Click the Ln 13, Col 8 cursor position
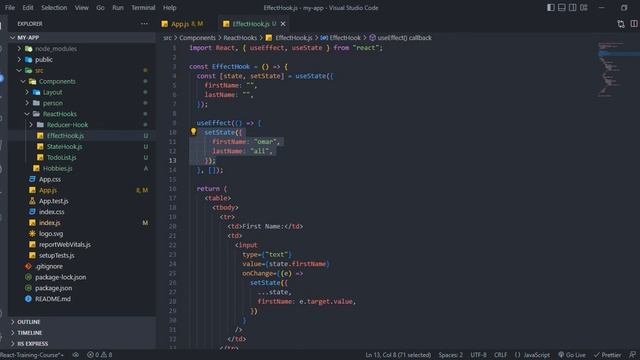 pos(398,355)
